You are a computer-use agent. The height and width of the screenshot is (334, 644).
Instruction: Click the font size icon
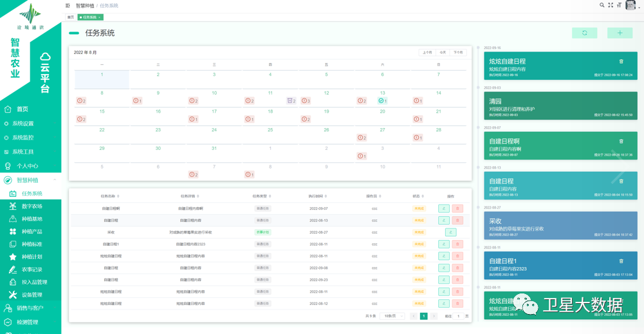[x=619, y=5]
